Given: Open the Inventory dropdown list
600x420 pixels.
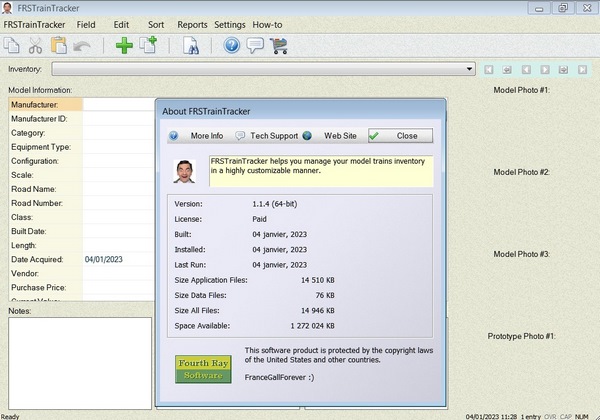Looking at the screenshot, I should coord(469,69).
